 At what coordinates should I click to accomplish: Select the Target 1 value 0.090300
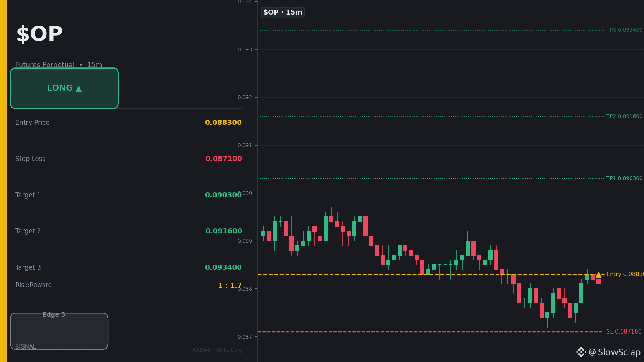[223, 195]
